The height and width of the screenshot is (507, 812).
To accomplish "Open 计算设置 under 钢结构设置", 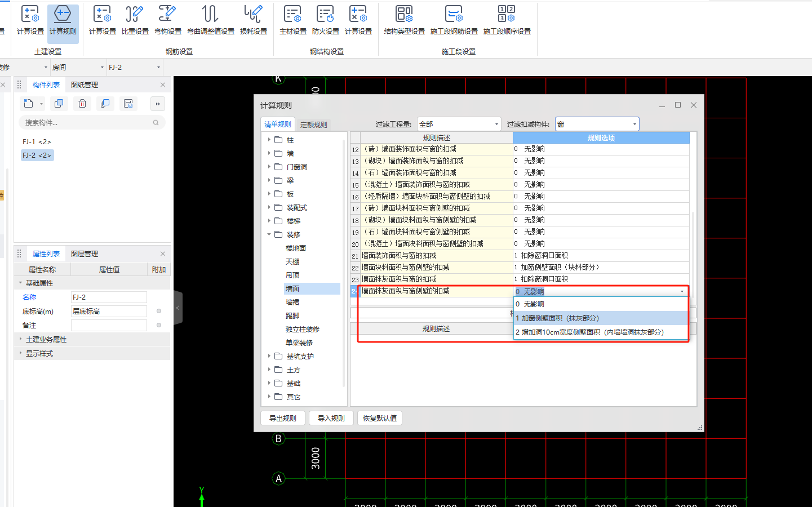I will point(358,20).
